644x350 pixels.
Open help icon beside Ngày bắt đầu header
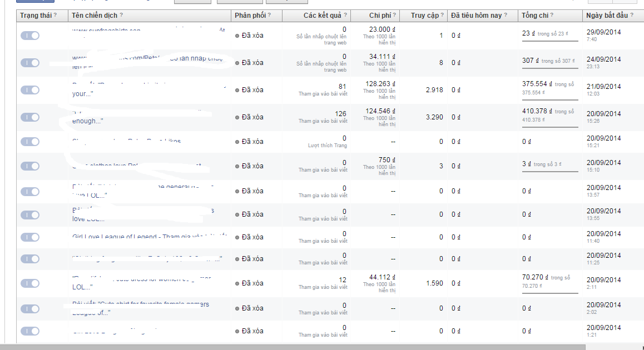tap(632, 15)
